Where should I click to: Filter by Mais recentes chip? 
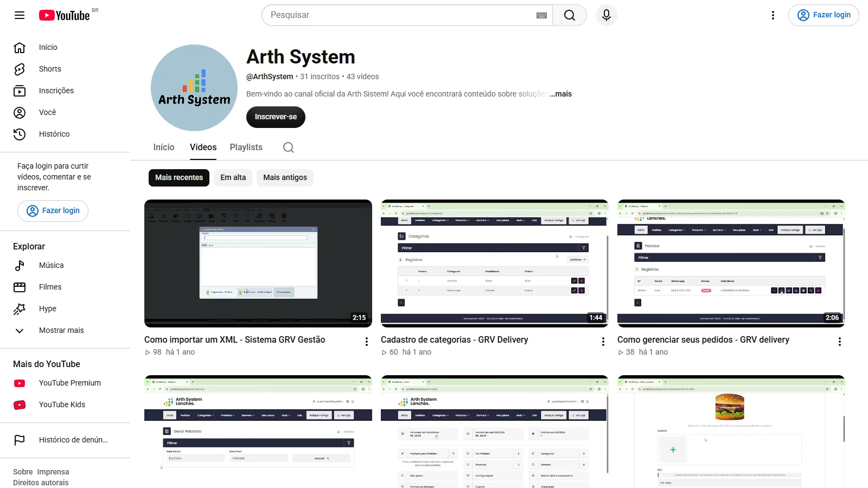(x=179, y=177)
